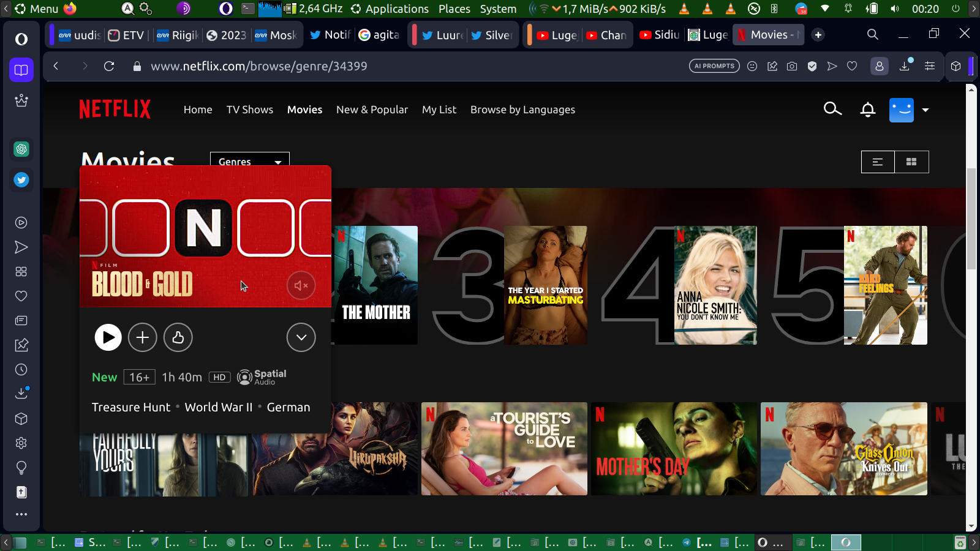Image resolution: width=980 pixels, height=551 pixels.
Task: Open the lightbulb tips icon in the sidebar
Action: tap(21, 468)
